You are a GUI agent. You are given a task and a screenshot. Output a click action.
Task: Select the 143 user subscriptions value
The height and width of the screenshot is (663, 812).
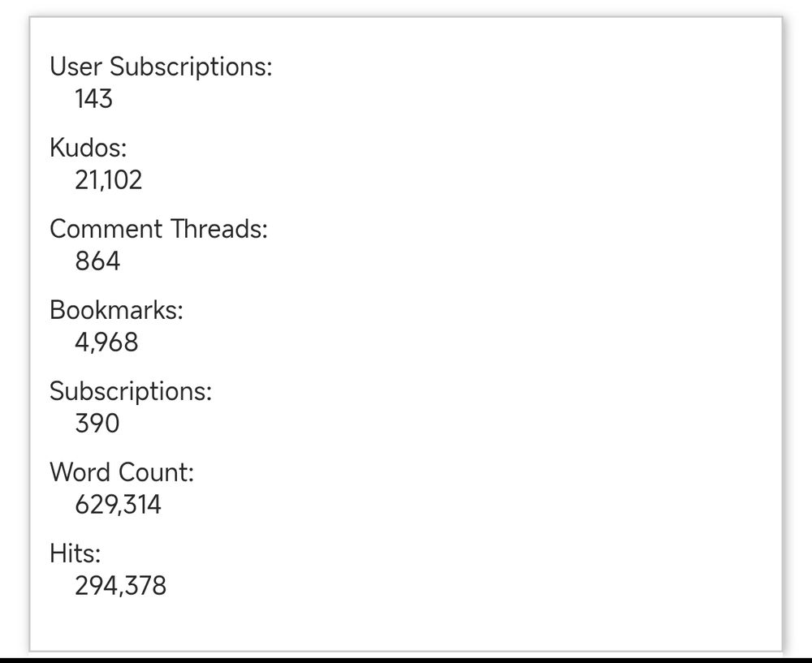pos(93,98)
